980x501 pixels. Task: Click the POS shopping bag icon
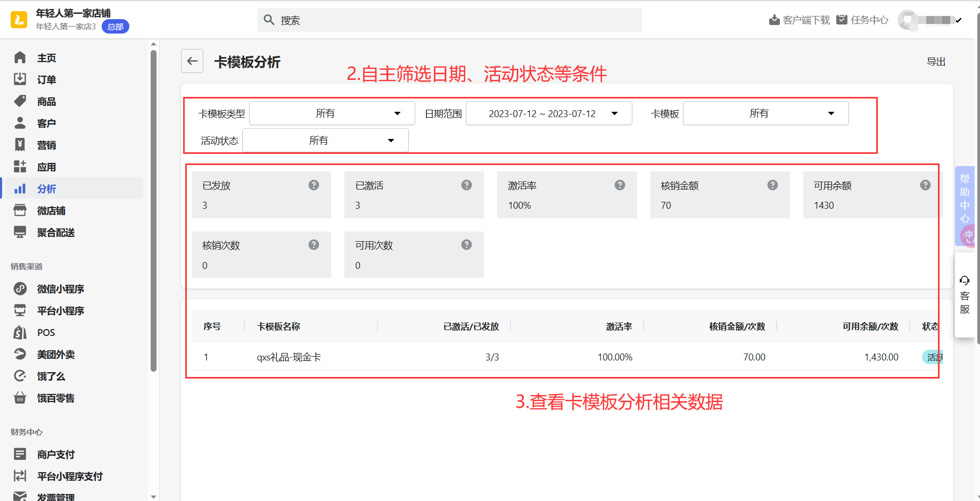(x=20, y=332)
